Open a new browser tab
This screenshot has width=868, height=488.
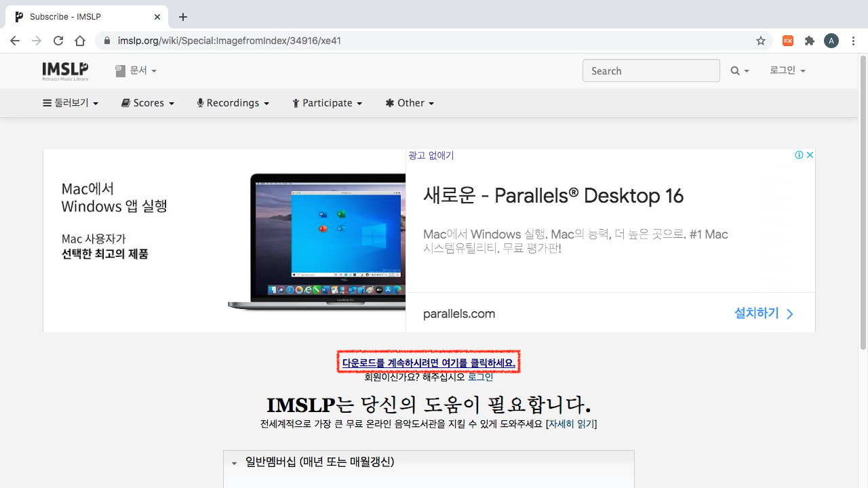[183, 17]
